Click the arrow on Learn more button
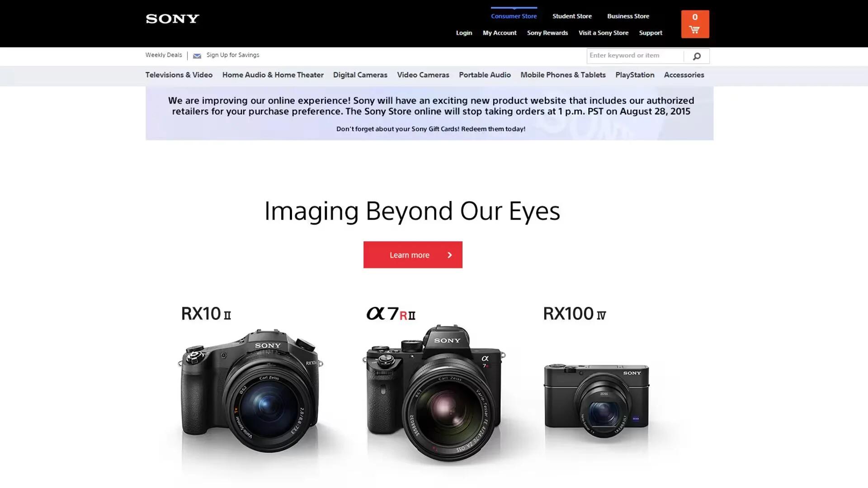This screenshot has width=868, height=488. click(x=449, y=255)
